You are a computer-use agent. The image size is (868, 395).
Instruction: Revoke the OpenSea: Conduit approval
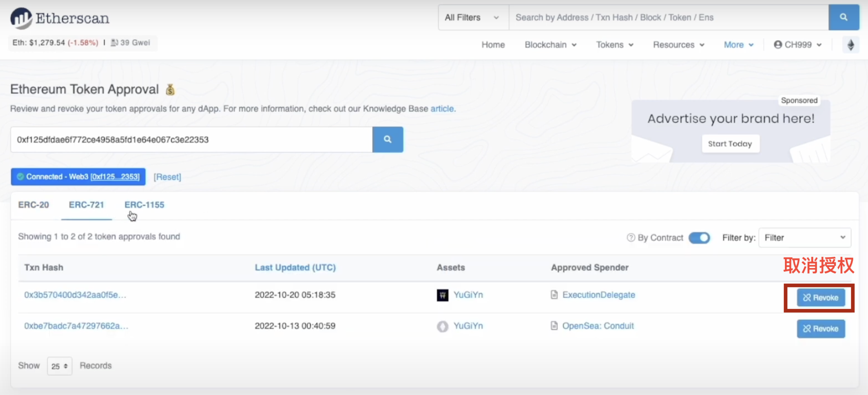[x=821, y=328]
